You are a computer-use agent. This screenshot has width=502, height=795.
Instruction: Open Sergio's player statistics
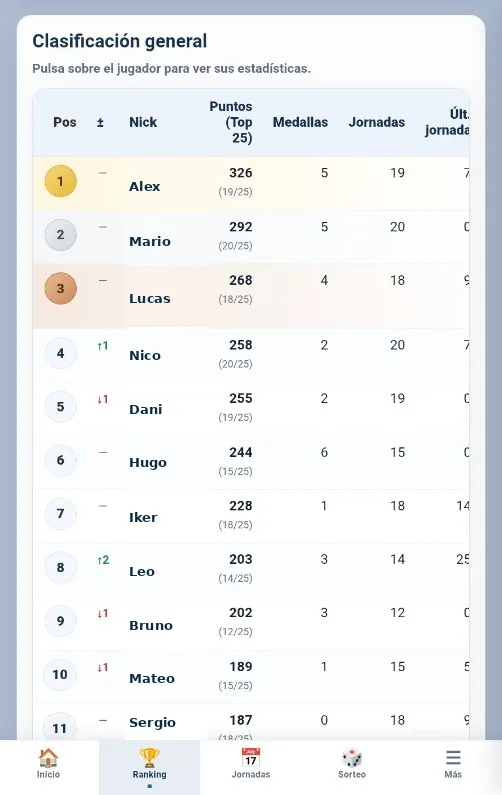point(152,722)
